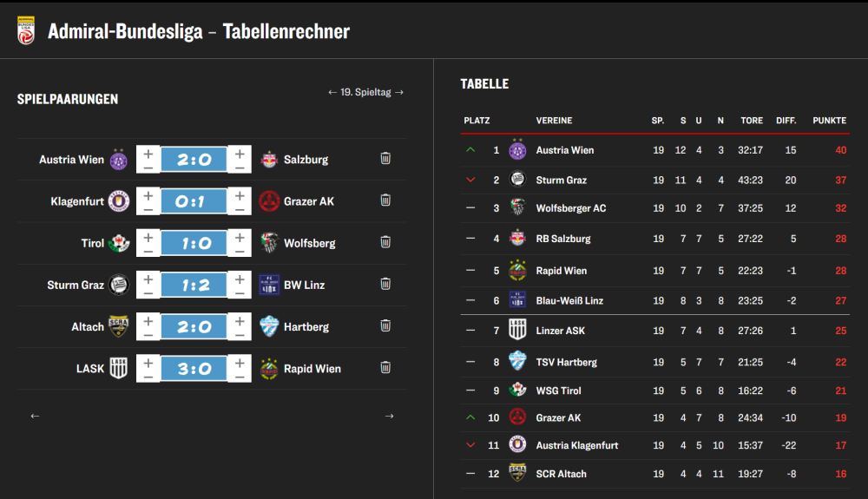Delete the LASK vs Rapid Wien result

pos(385,368)
